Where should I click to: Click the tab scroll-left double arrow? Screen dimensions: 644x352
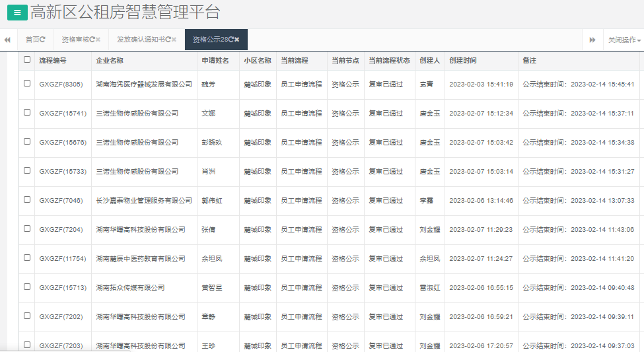tap(7, 40)
